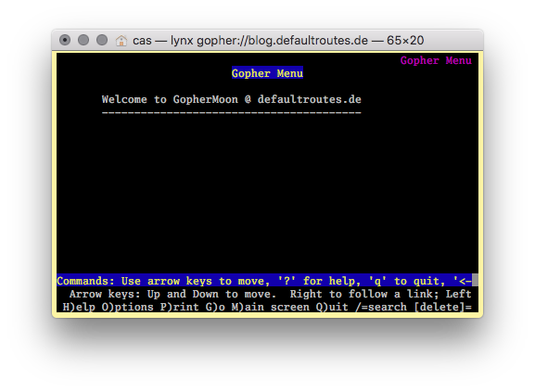This screenshot has height=392, width=535.
Task: Click 'H)elp' in the bottom command line
Action: pyautogui.click(x=79, y=307)
